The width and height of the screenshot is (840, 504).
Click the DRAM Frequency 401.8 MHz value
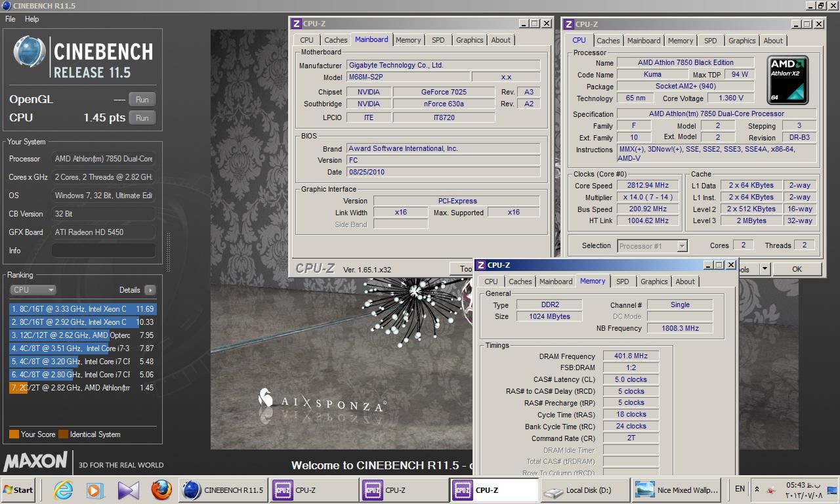pos(631,356)
